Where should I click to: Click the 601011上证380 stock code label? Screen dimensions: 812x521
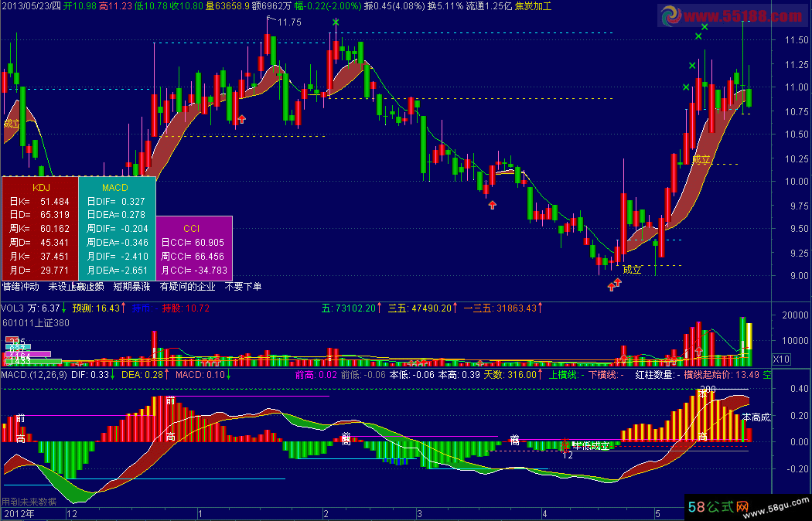pos(36,323)
